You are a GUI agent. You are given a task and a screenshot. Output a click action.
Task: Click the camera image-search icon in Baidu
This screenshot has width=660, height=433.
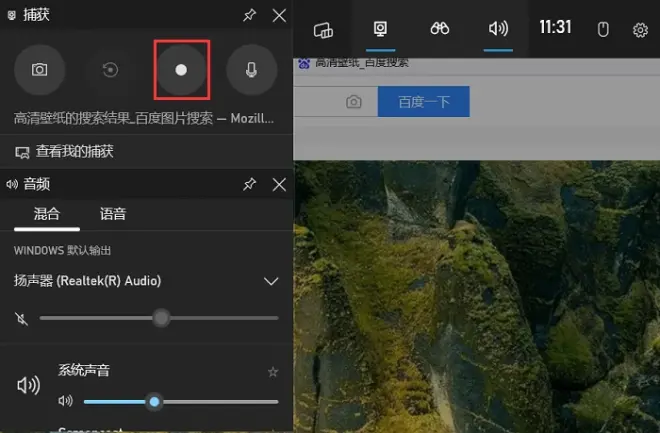[354, 101]
